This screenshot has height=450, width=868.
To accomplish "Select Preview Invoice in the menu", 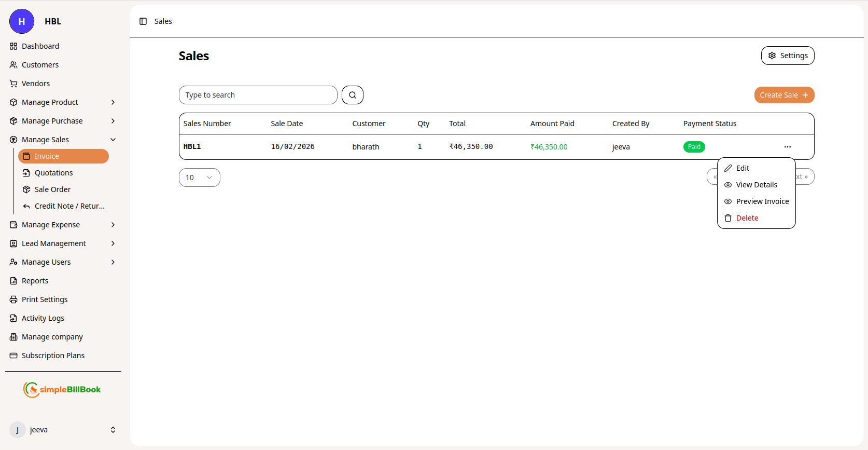I will coord(762,201).
